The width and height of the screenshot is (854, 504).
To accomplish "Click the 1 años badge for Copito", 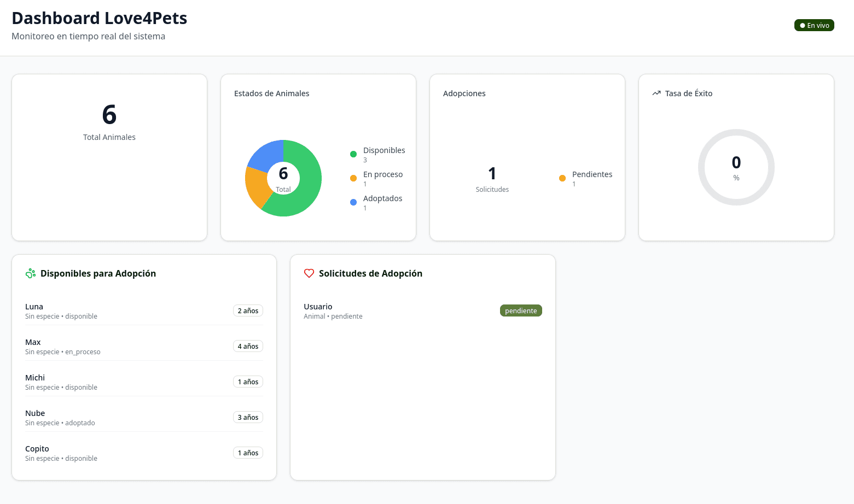I will pyautogui.click(x=248, y=453).
